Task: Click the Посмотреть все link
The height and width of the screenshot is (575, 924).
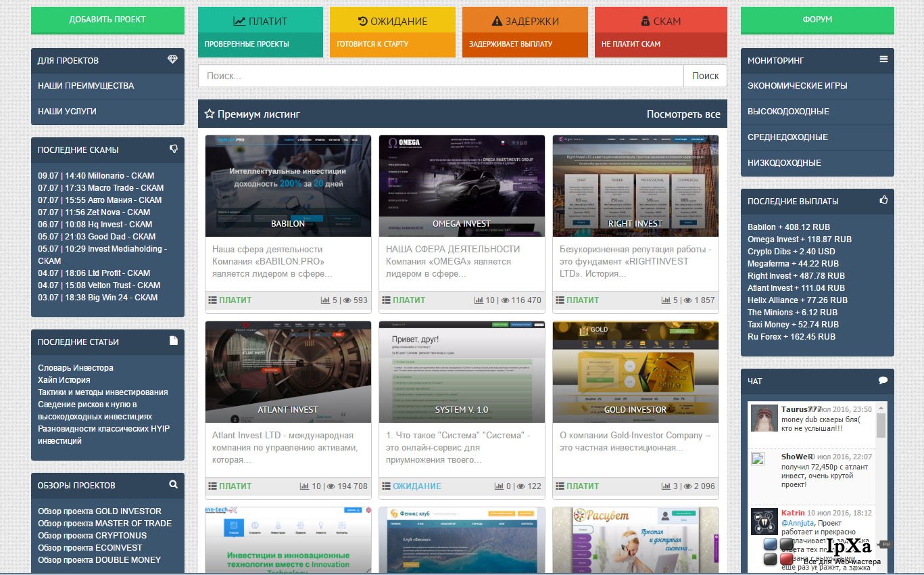Action: (683, 114)
